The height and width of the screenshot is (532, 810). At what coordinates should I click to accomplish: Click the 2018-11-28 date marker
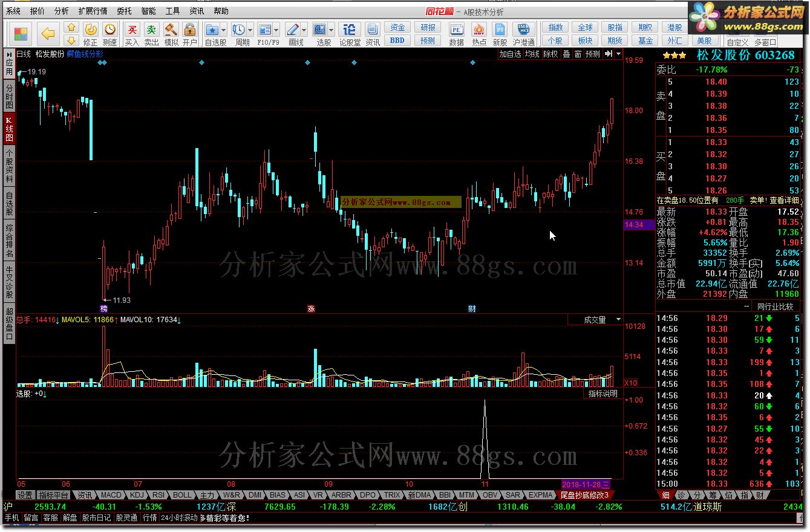pos(586,484)
